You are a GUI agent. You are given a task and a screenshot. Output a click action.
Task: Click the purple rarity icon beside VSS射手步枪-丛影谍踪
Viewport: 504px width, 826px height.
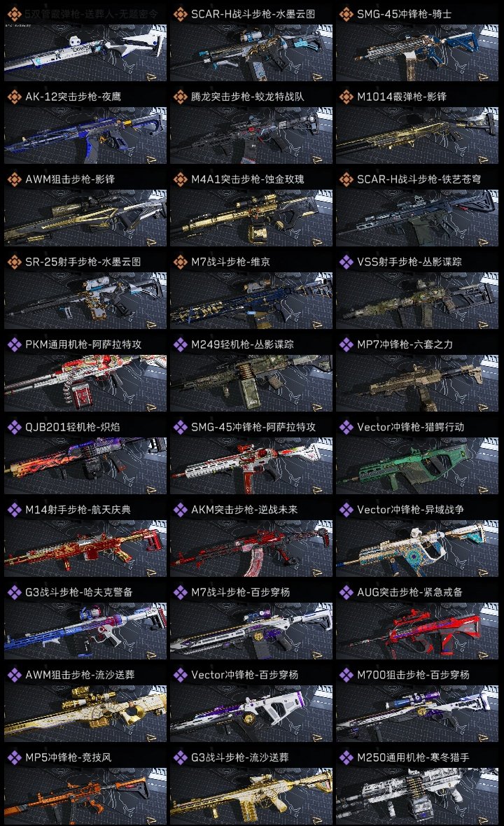(346, 262)
